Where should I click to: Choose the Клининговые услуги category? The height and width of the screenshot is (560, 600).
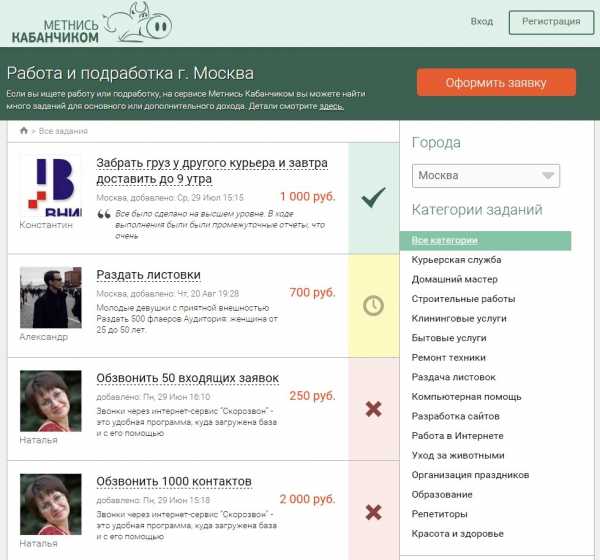click(460, 319)
